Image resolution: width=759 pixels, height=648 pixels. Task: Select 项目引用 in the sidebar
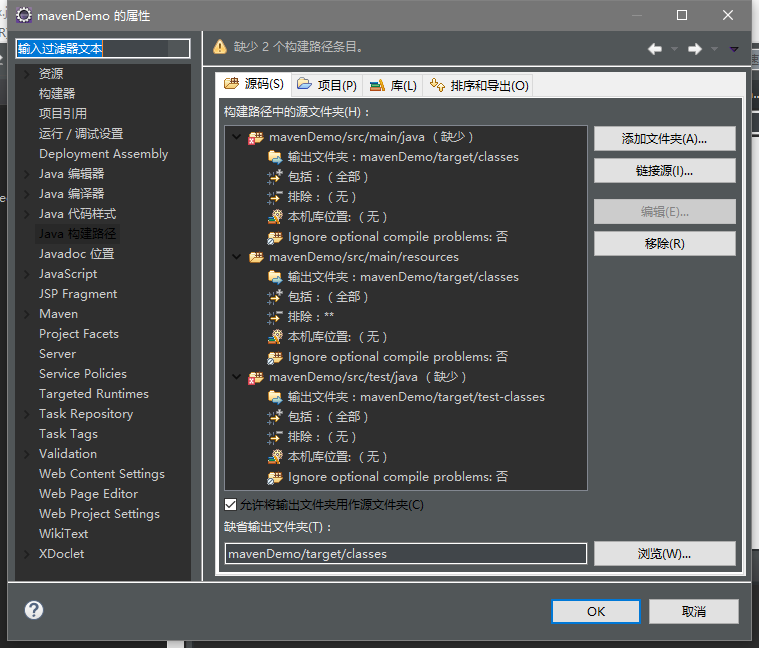63,114
